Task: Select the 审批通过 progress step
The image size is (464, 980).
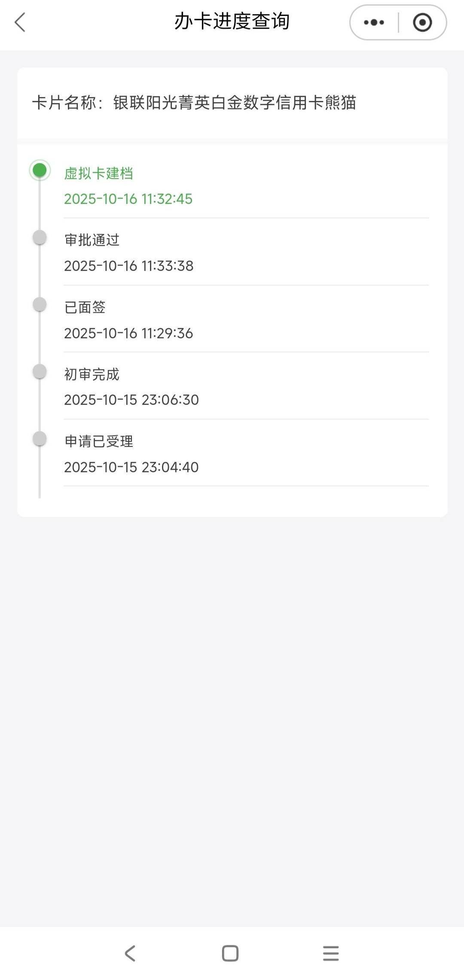Action: tap(92, 240)
